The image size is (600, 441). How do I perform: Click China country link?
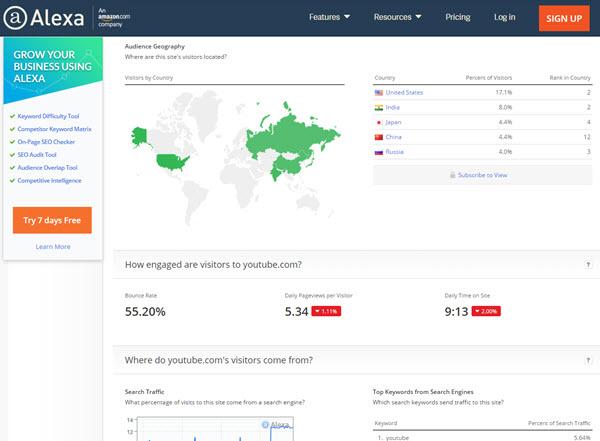393,137
